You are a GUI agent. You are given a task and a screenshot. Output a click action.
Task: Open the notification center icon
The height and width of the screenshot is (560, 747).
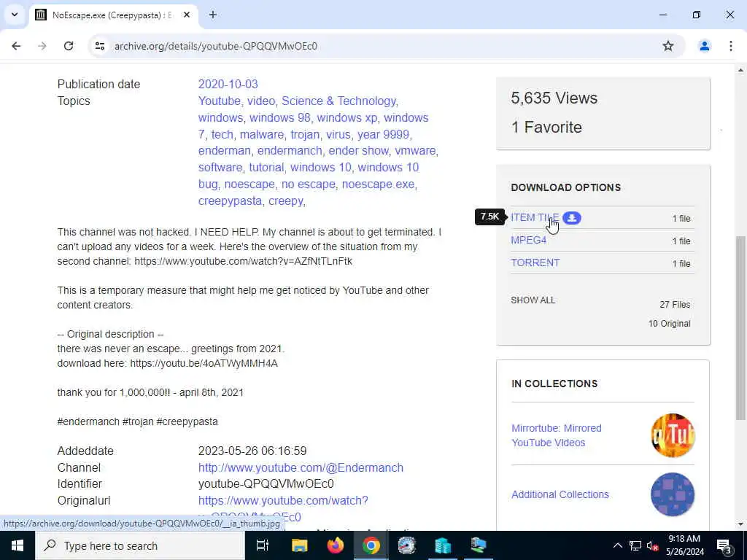(x=724, y=545)
